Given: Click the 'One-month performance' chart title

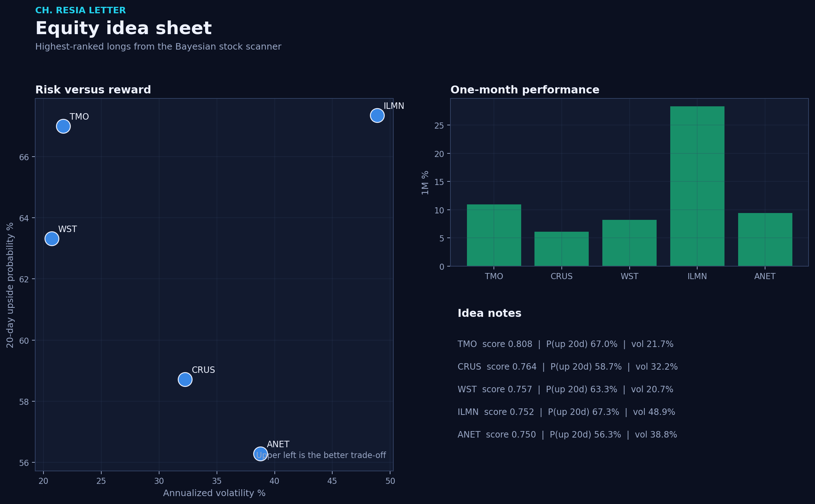Looking at the screenshot, I should tap(525, 90).
